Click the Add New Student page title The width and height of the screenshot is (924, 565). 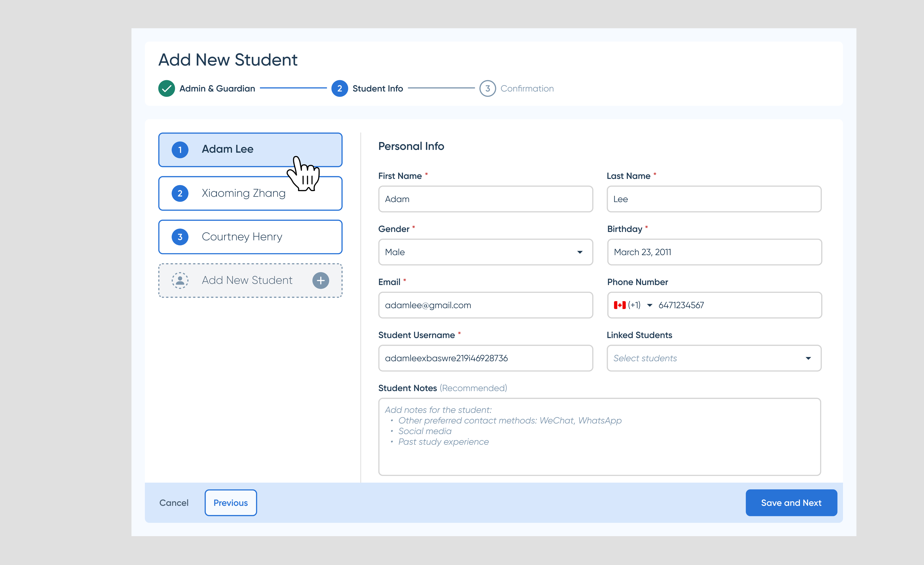click(x=228, y=60)
